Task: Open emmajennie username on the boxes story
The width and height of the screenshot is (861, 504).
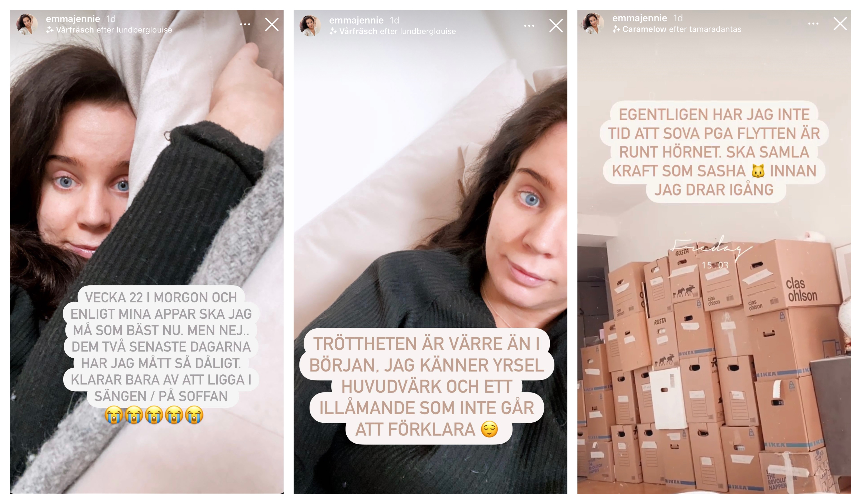Action: click(640, 18)
